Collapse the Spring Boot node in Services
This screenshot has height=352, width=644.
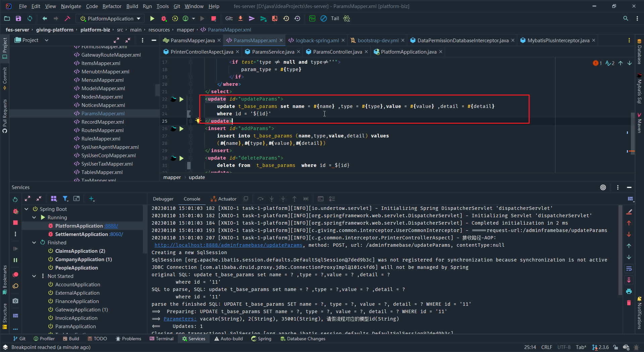tap(26, 209)
